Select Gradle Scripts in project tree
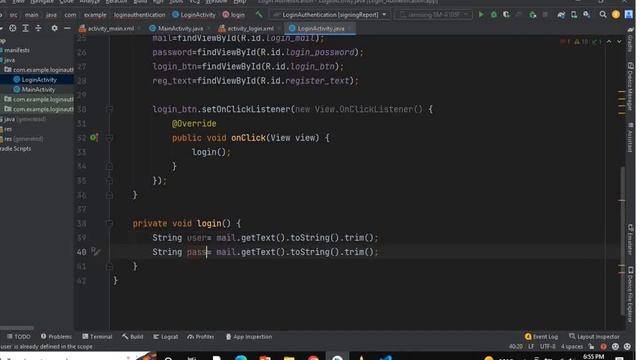This screenshot has height=360, width=640. pos(16,149)
